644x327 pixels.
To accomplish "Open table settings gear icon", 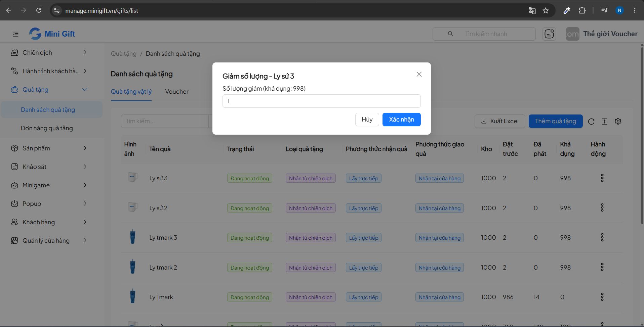I will (x=618, y=122).
